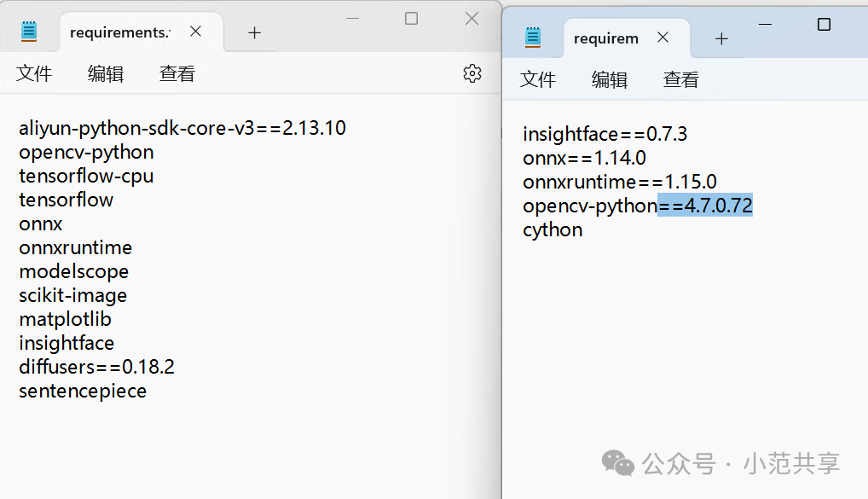Click Notepad app icon in left window
The width and height of the screenshot is (868, 499).
tap(29, 32)
